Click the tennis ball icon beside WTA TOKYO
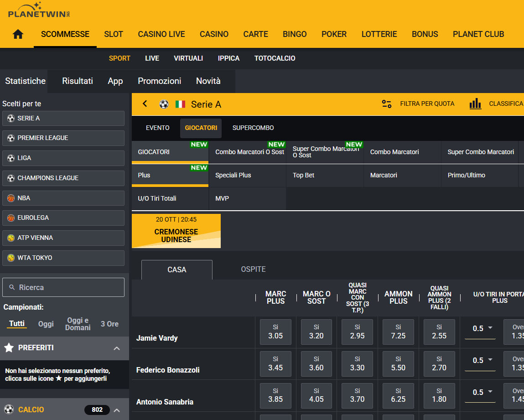This screenshot has width=524, height=420. 11,258
